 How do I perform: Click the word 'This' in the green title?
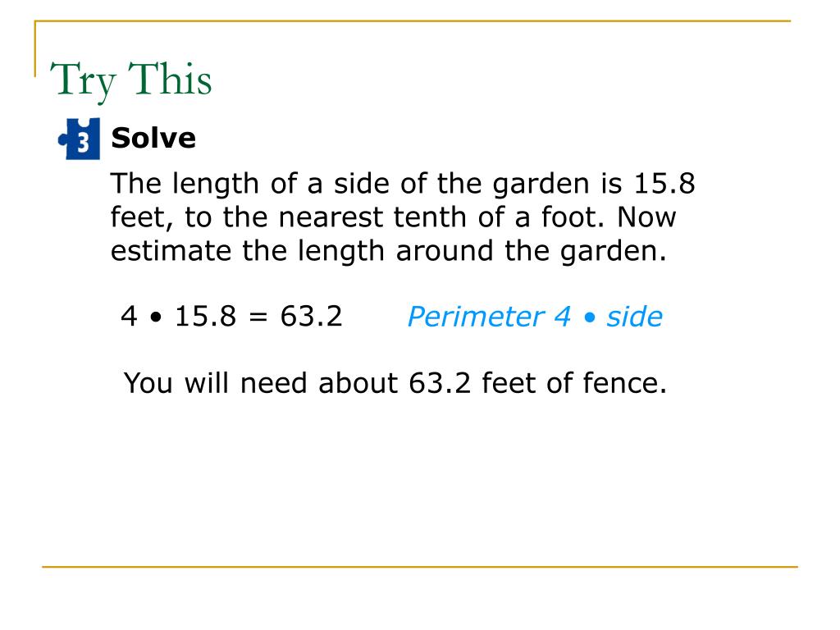point(171,79)
